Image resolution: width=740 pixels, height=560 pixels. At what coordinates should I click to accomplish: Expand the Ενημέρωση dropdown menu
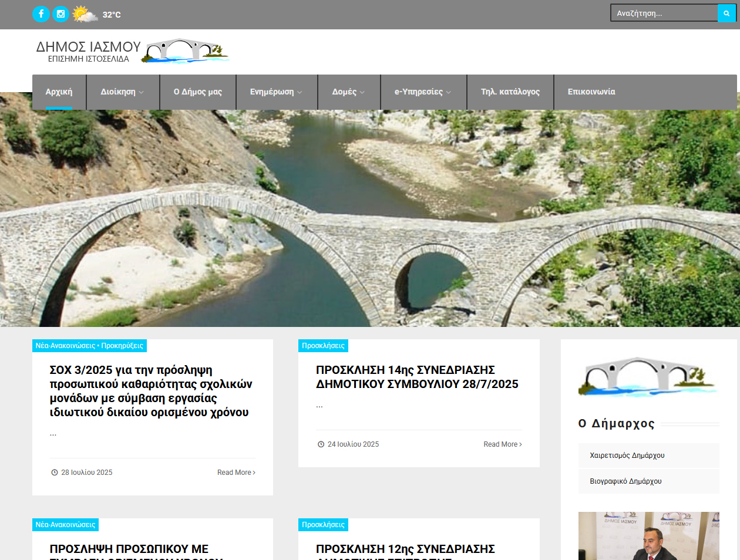pos(277,92)
